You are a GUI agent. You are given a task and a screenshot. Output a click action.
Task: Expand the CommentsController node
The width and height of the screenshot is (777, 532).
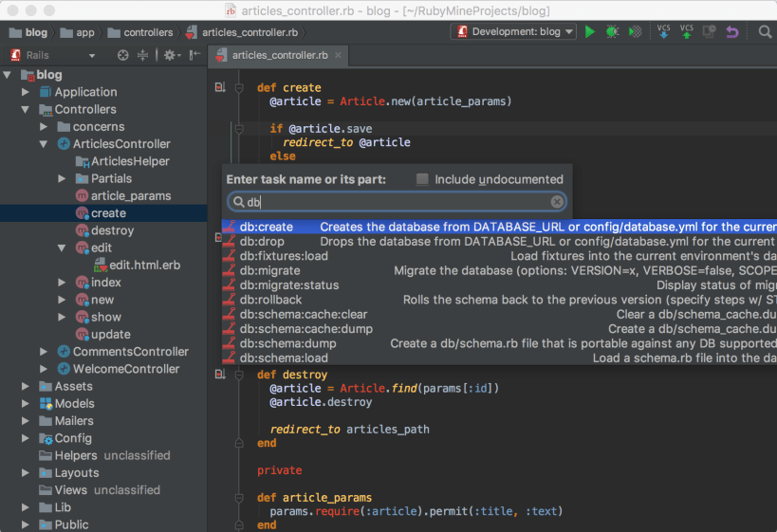[44, 352]
